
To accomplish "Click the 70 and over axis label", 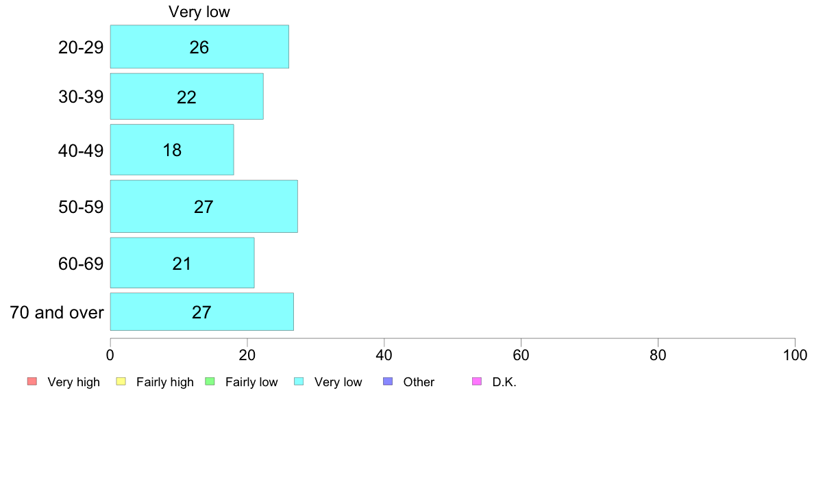I will tap(57, 312).
